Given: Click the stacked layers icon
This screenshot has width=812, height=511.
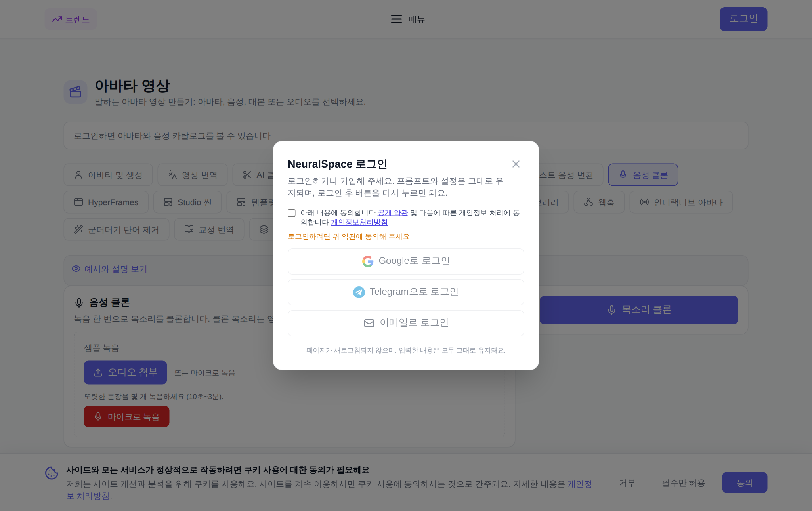Looking at the screenshot, I should coord(264,229).
